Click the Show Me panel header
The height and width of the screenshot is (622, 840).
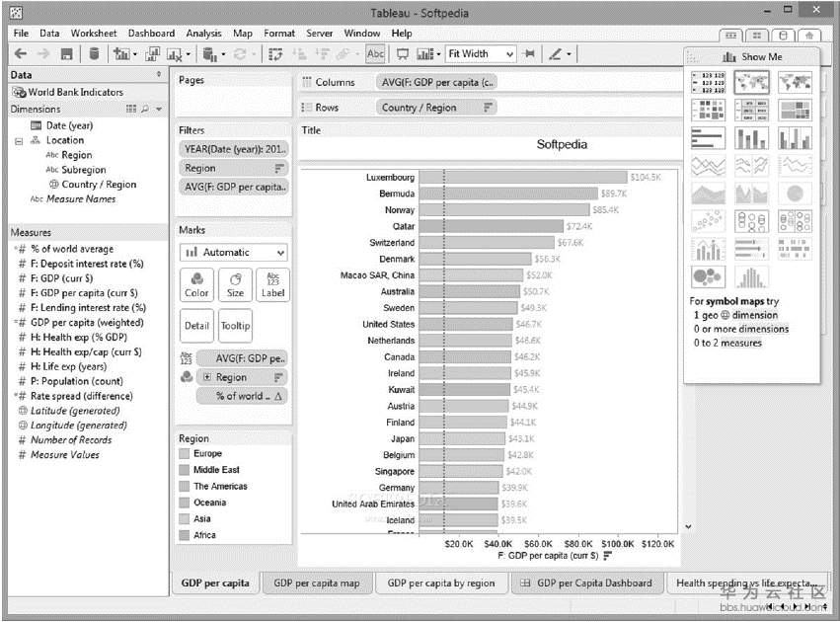pyautogui.click(x=752, y=57)
